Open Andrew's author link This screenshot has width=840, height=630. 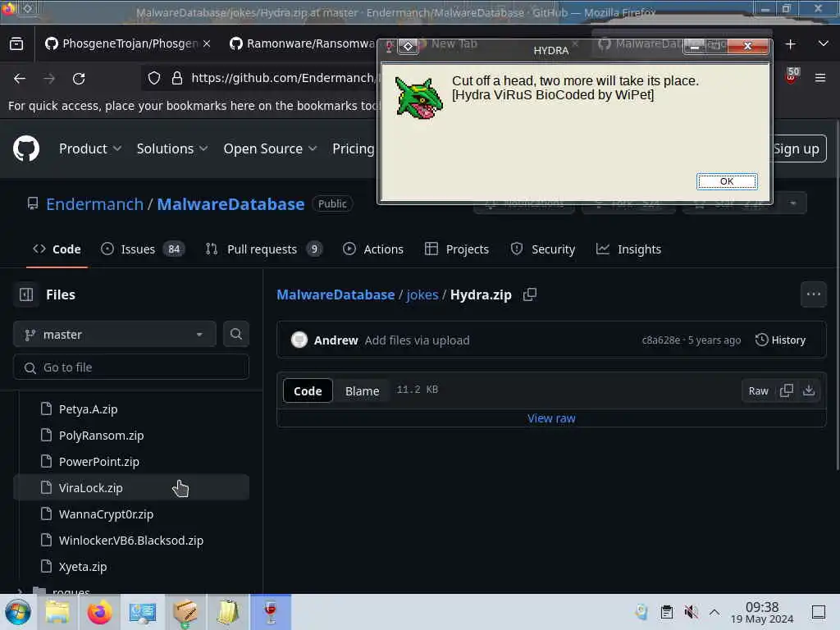pos(336,340)
